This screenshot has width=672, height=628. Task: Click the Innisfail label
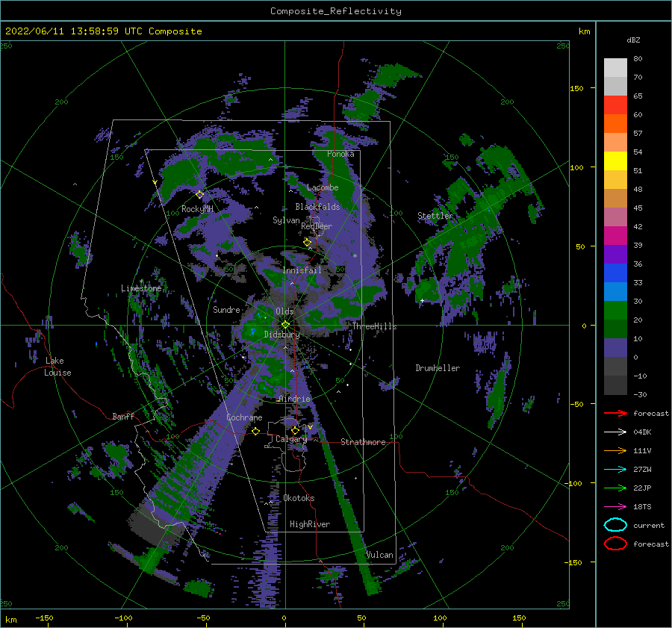coord(302,270)
